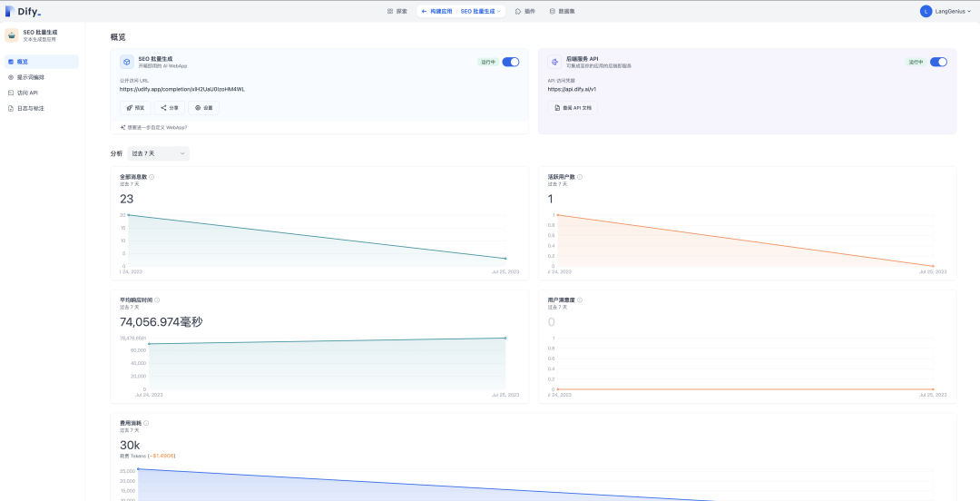
Task: Click info icon beside 活跃用户数
Action: coord(580,177)
